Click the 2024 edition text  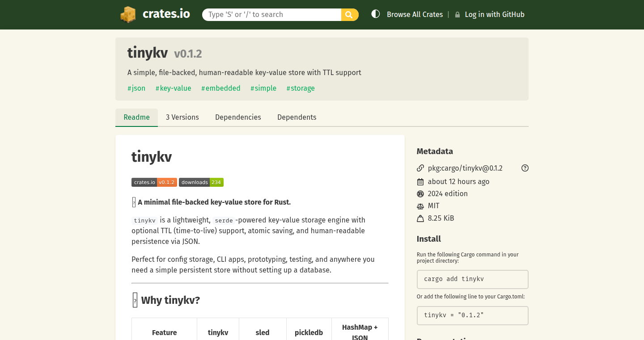click(x=448, y=194)
